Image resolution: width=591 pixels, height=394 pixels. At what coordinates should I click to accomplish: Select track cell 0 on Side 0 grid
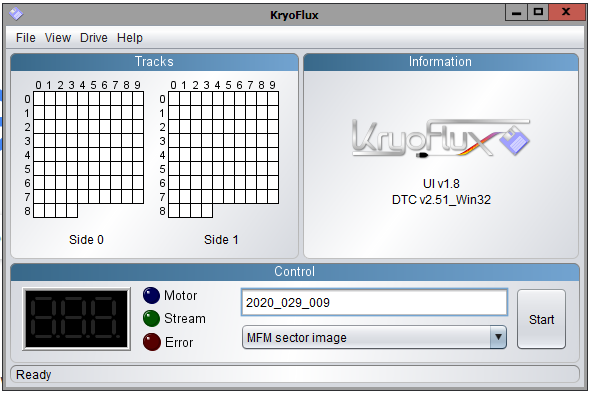click(39, 99)
